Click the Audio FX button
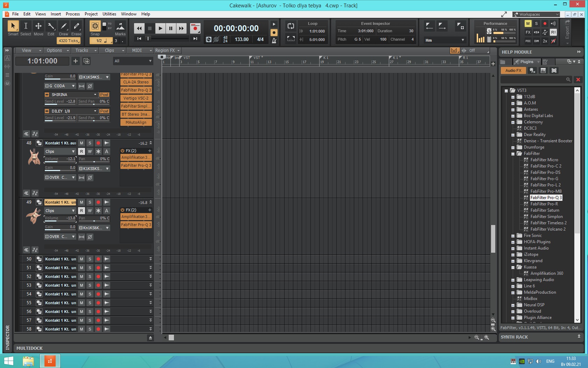This screenshot has width=588, height=368. click(x=513, y=70)
